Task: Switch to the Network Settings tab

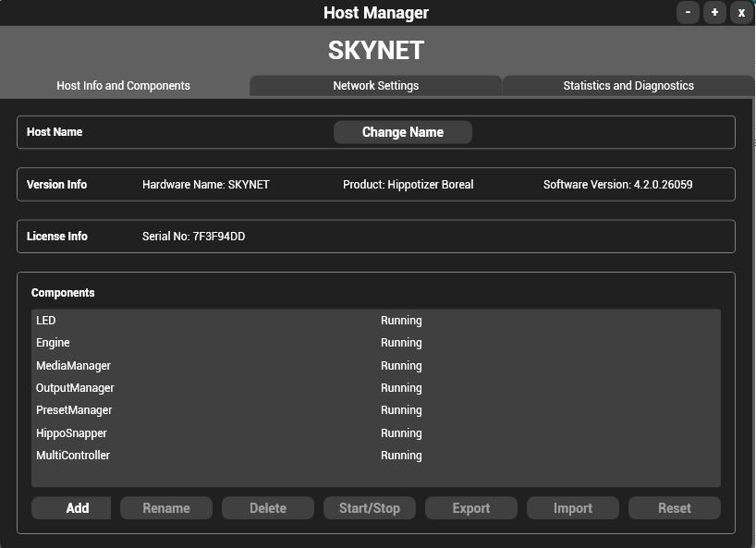Action: pos(376,84)
